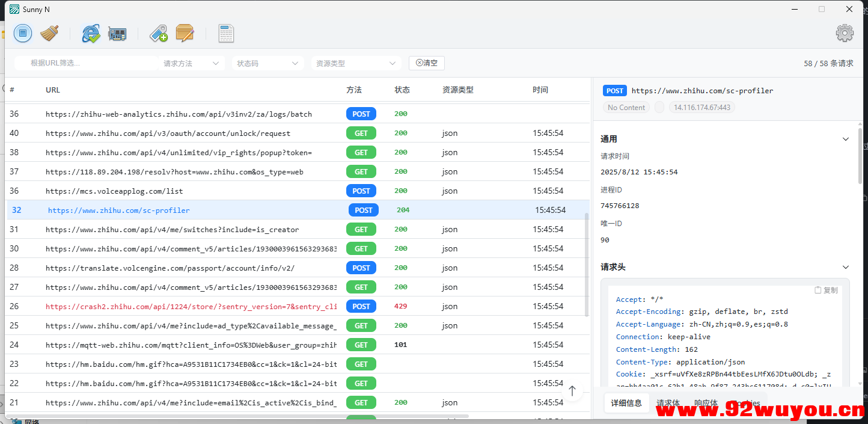Screen dimensions: 868x424
Task: Collapse the 请求头 section chevron
Action: pos(846,267)
